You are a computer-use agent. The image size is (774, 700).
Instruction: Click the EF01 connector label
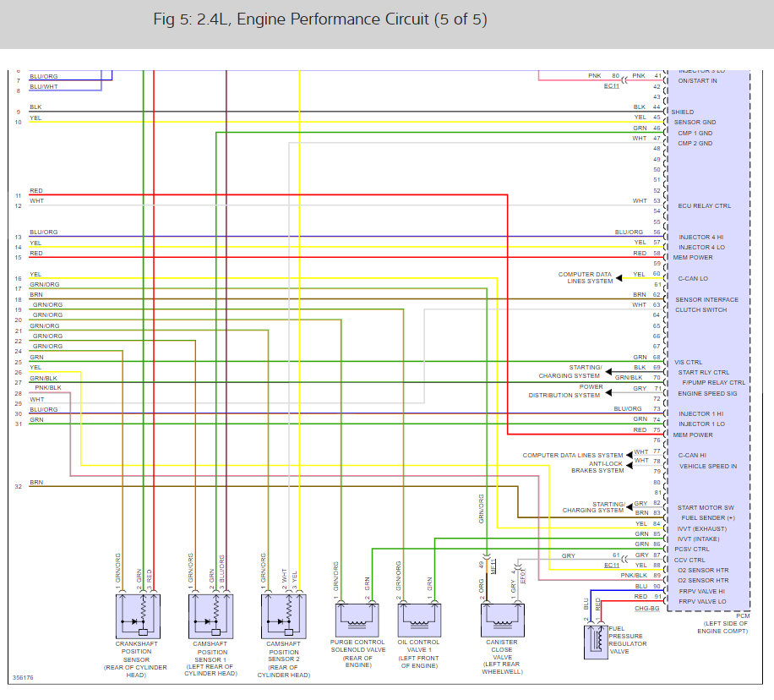click(523, 576)
